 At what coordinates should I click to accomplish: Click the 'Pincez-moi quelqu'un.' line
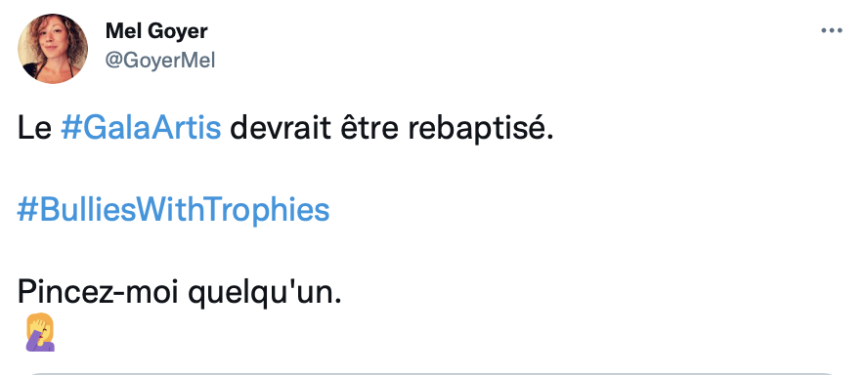click(179, 292)
